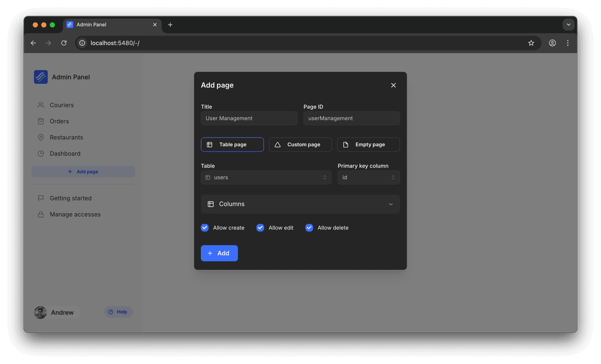Click the document icon in Empty page
The image size is (601, 364).
[x=346, y=144]
